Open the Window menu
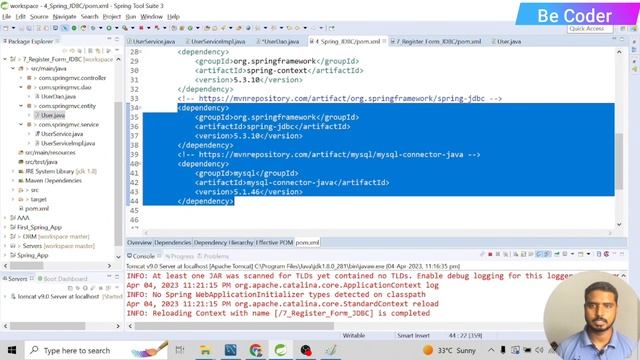 click(151, 16)
